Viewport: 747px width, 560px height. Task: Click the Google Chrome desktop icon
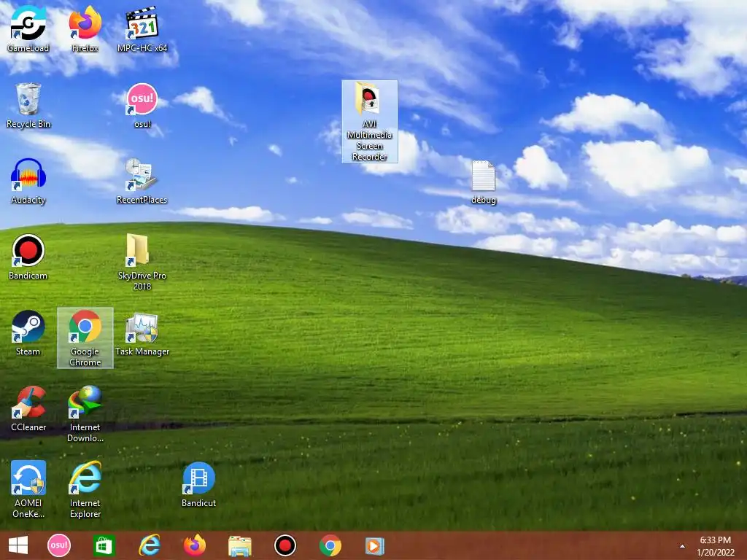tap(85, 338)
